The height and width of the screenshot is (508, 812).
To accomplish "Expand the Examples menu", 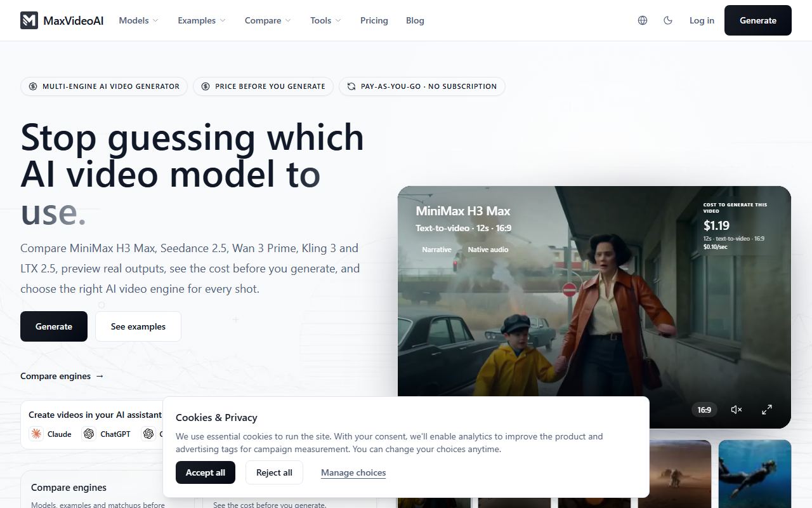I will tap(202, 20).
